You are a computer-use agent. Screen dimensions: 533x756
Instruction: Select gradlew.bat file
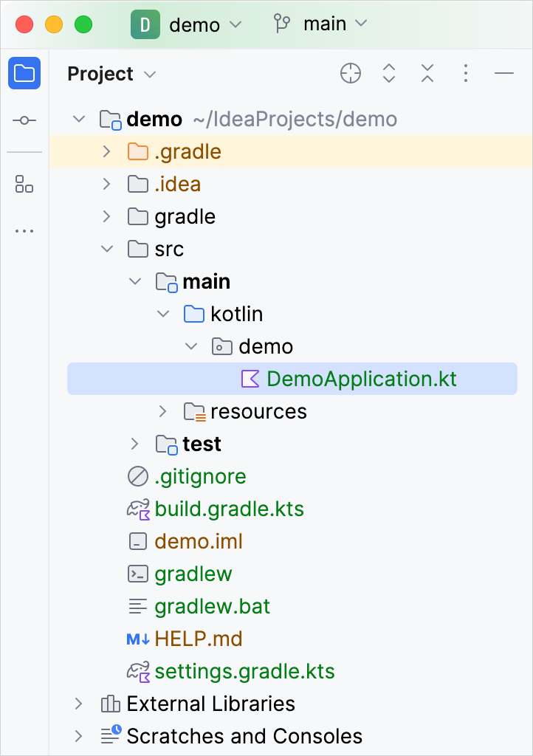click(x=212, y=606)
